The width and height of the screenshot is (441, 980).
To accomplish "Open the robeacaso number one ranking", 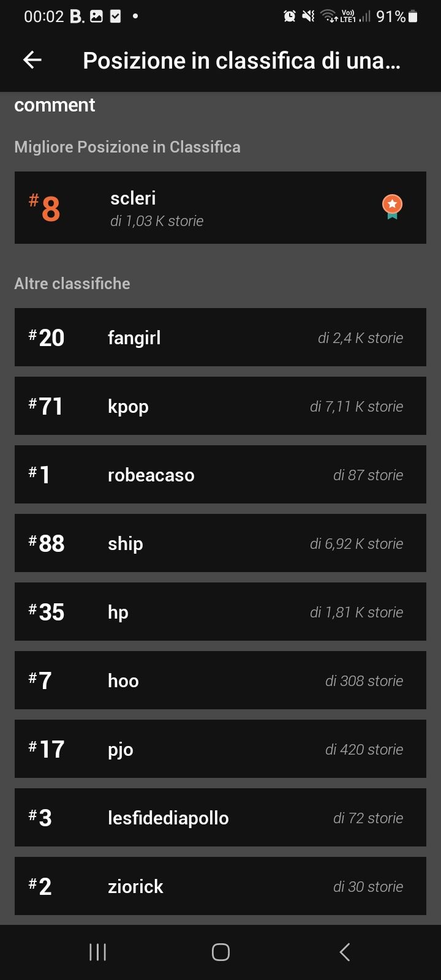I will (221, 475).
